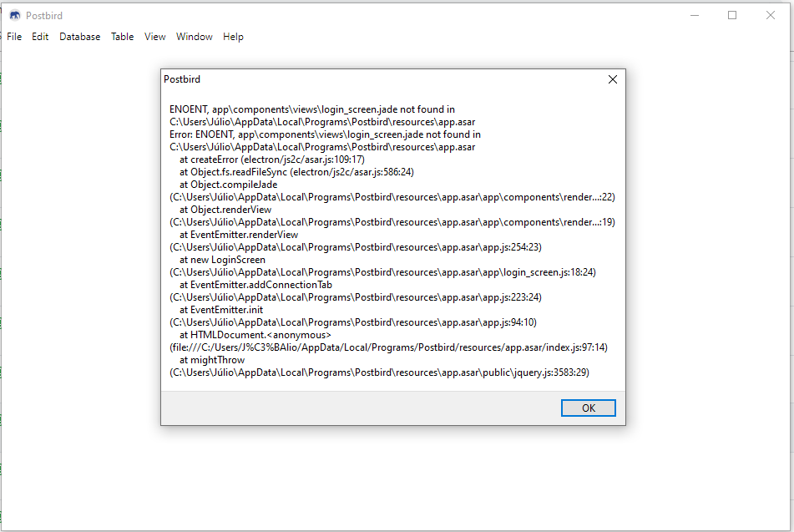Close the Postbird error dialog
Image resolution: width=794 pixels, height=532 pixels.
[x=612, y=79]
